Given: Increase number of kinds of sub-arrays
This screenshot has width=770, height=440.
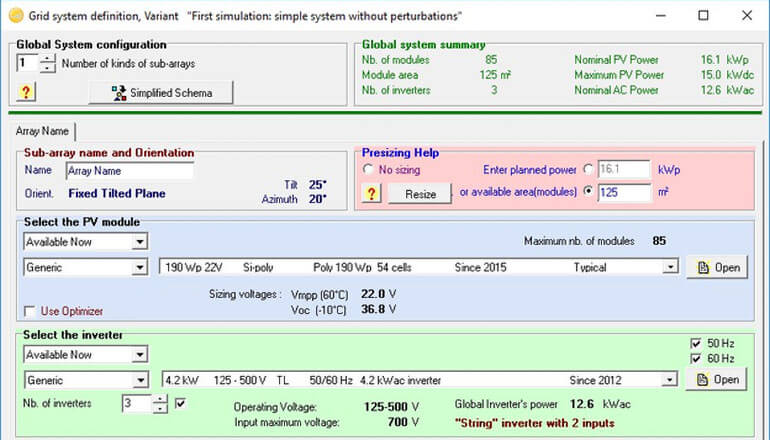Looking at the screenshot, I should pyautogui.click(x=48, y=58).
